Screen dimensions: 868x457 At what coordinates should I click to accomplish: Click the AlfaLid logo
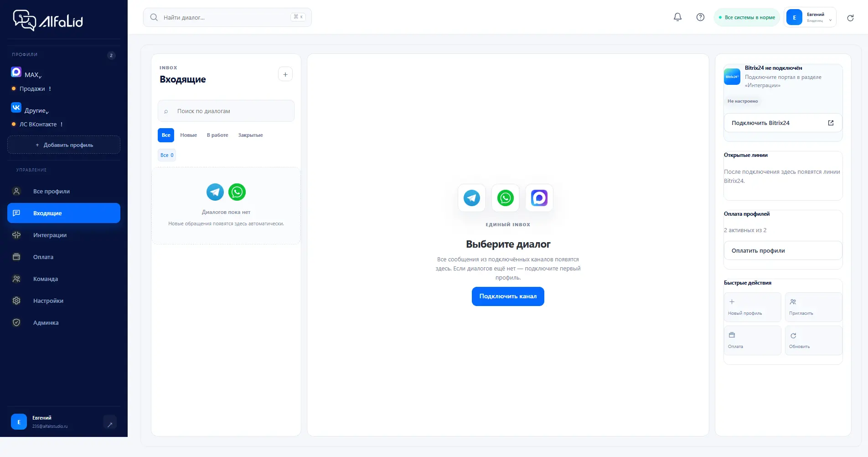click(x=48, y=20)
